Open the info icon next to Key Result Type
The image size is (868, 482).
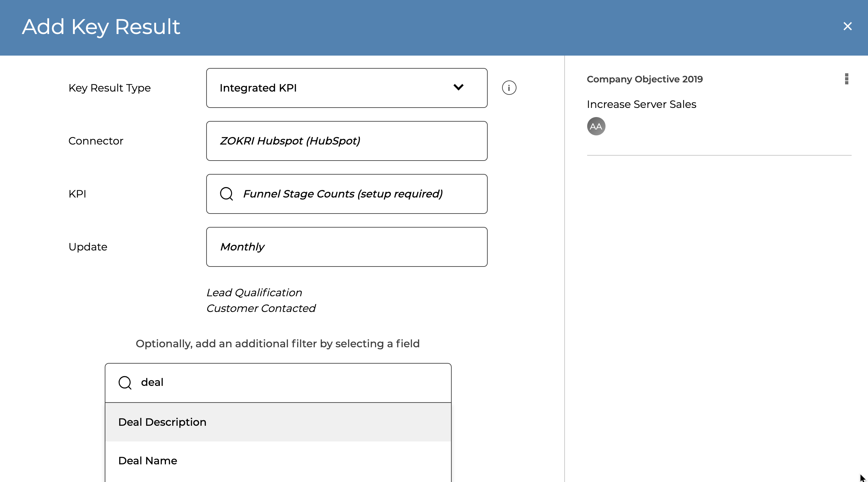[509, 88]
